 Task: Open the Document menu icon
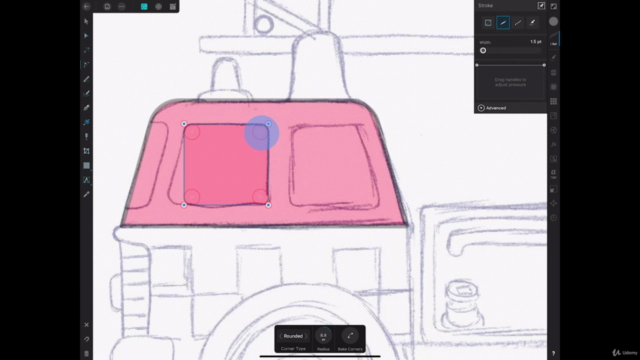(107, 7)
